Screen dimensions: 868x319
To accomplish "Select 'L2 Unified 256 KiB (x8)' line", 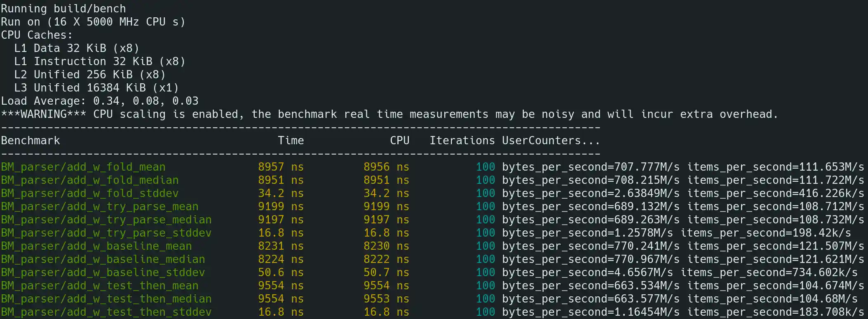I will (x=90, y=75).
